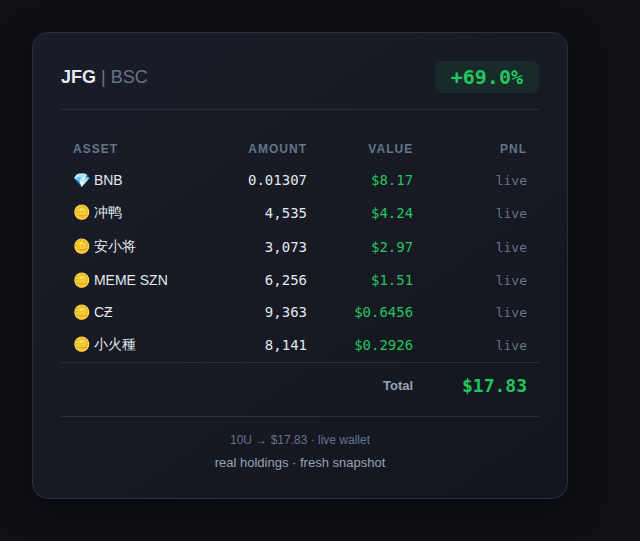This screenshot has height=541, width=640.
Task: Click the $8.17 value
Action: [392, 180]
